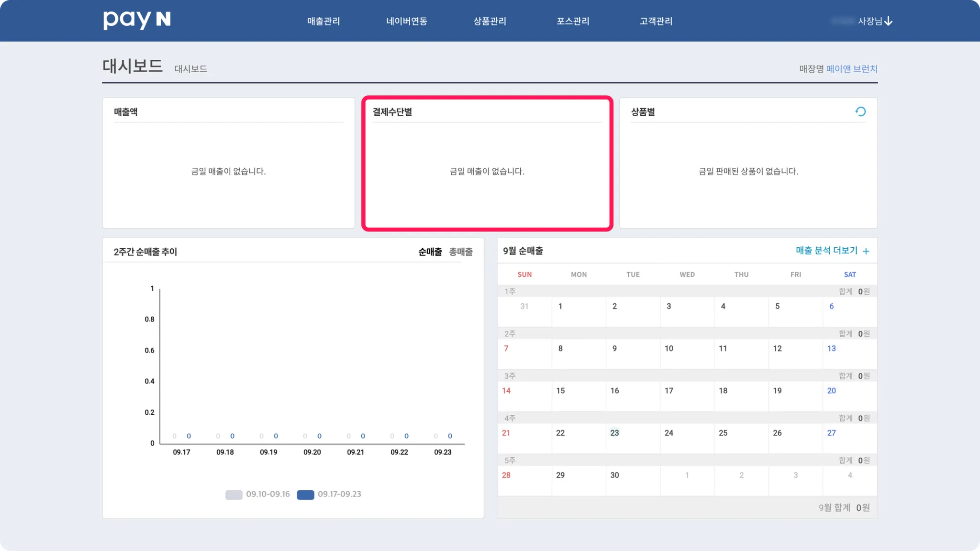Click the down arrow next to 사장님
The height and width of the screenshot is (551, 980).
coord(889,21)
